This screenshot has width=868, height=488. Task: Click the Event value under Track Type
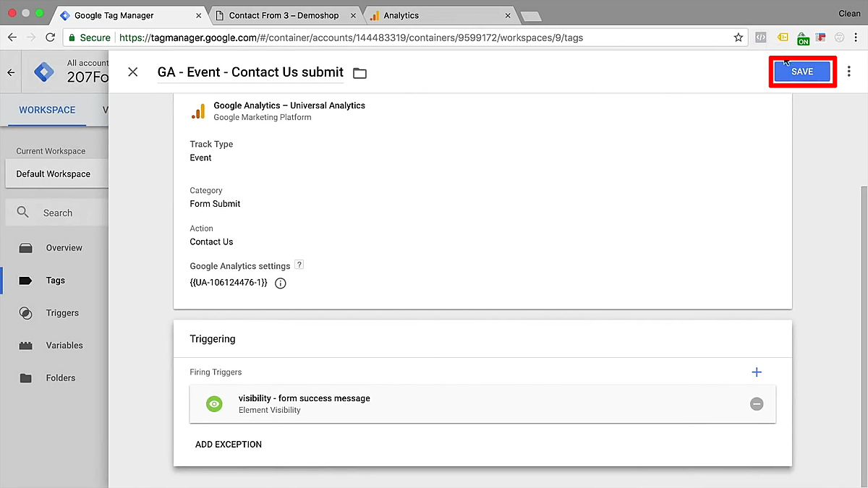(x=200, y=158)
